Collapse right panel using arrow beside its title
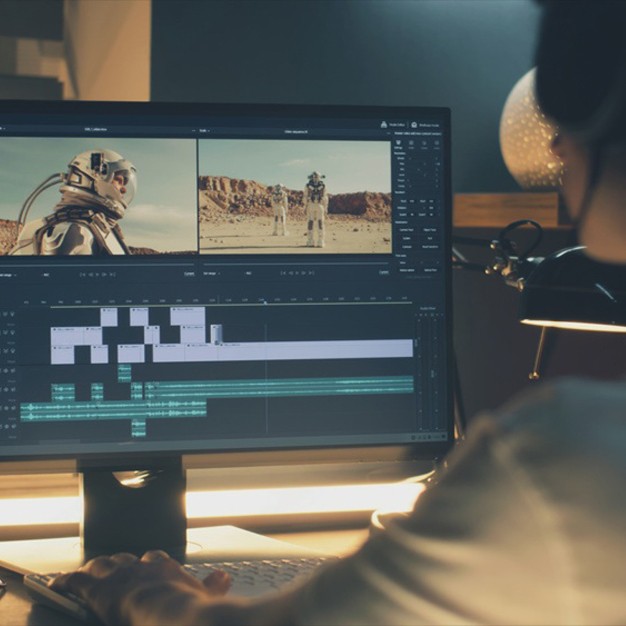 390,134
